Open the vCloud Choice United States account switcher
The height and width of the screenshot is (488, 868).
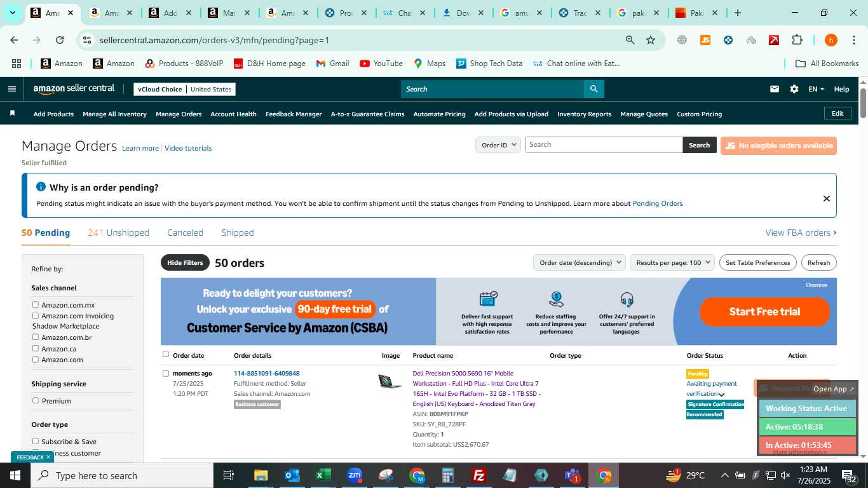click(184, 89)
